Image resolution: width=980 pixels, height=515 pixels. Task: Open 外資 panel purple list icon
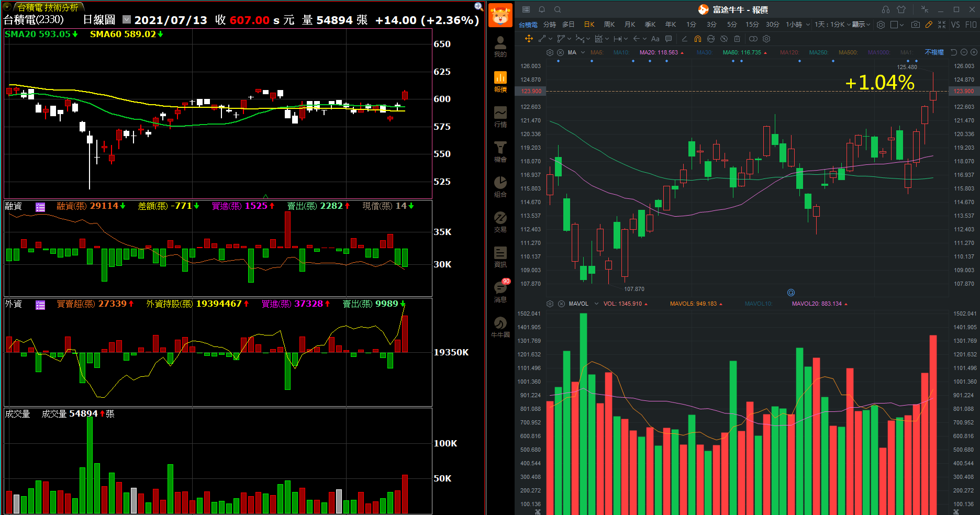pos(40,305)
